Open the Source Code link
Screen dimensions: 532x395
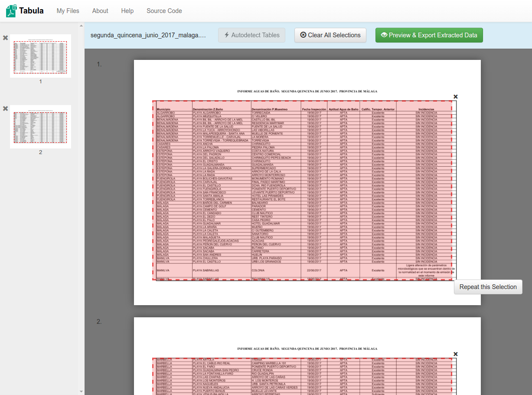pos(164,11)
